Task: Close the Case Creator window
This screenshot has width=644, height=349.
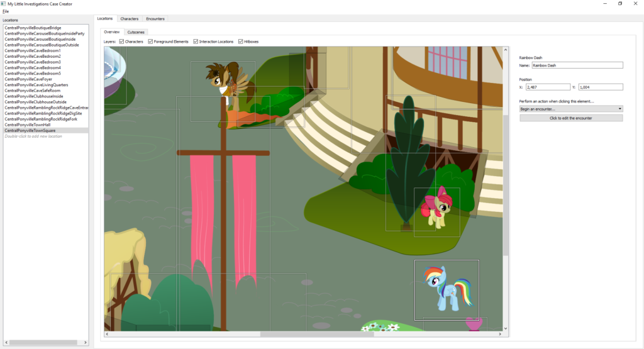Action: (x=635, y=4)
